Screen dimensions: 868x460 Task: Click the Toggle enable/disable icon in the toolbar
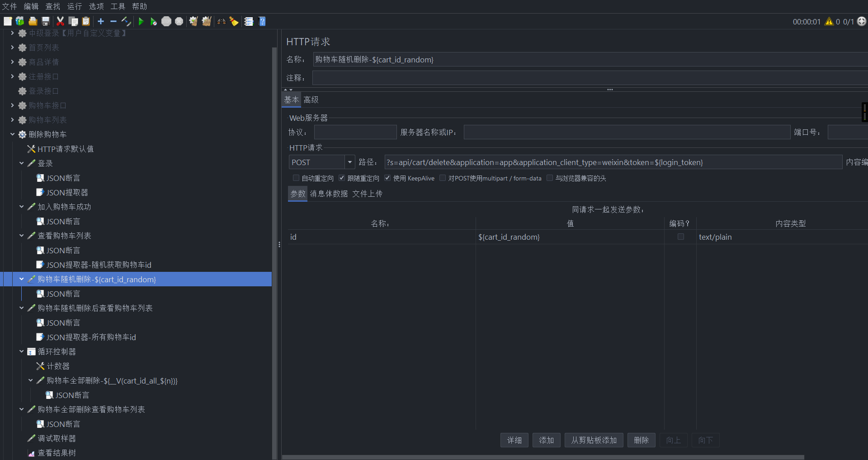[x=126, y=21]
